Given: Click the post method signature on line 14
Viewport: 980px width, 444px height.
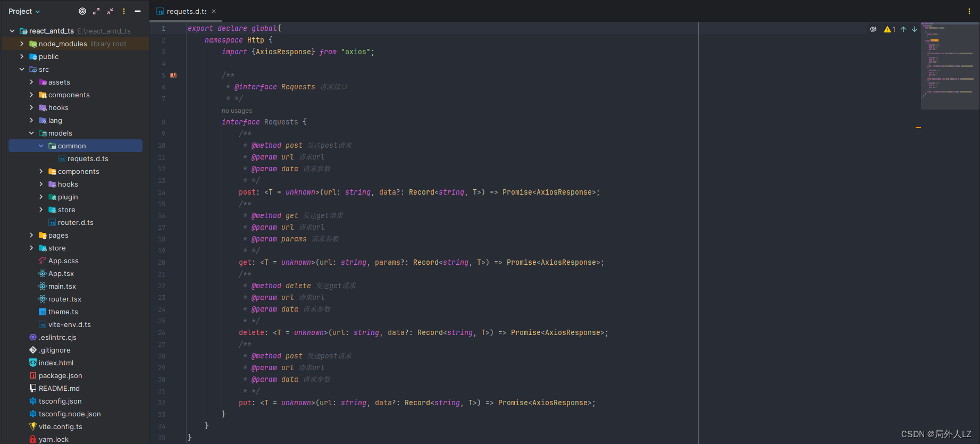Looking at the screenshot, I should click(419, 192).
